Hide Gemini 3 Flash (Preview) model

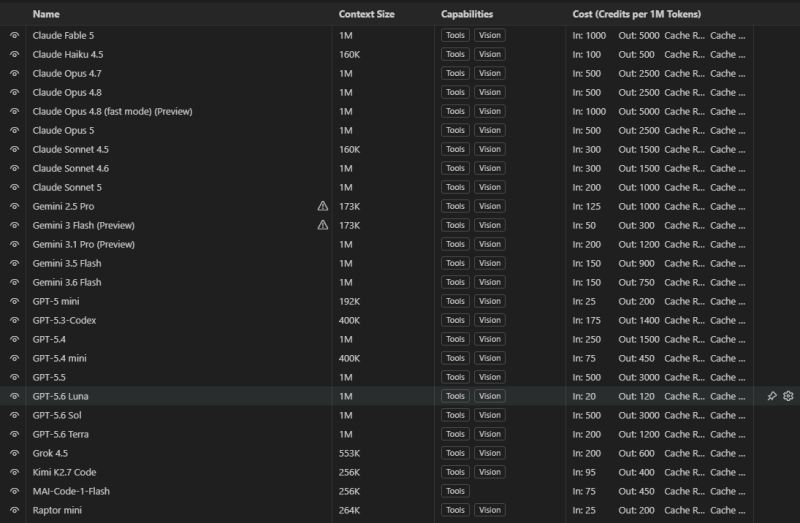14,226
